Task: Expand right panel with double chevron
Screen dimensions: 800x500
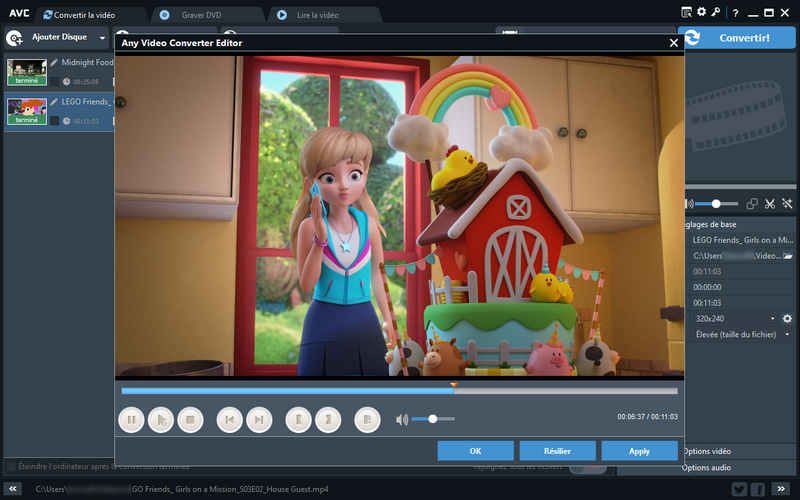Action: [781, 489]
